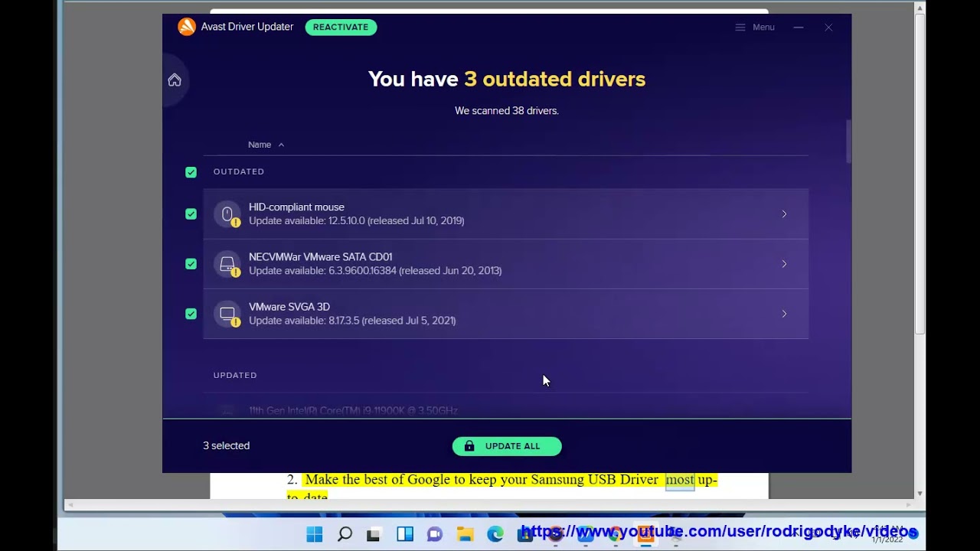The height and width of the screenshot is (551, 980).
Task: Minimize the Avast Driver Updater window
Action: click(x=799, y=27)
